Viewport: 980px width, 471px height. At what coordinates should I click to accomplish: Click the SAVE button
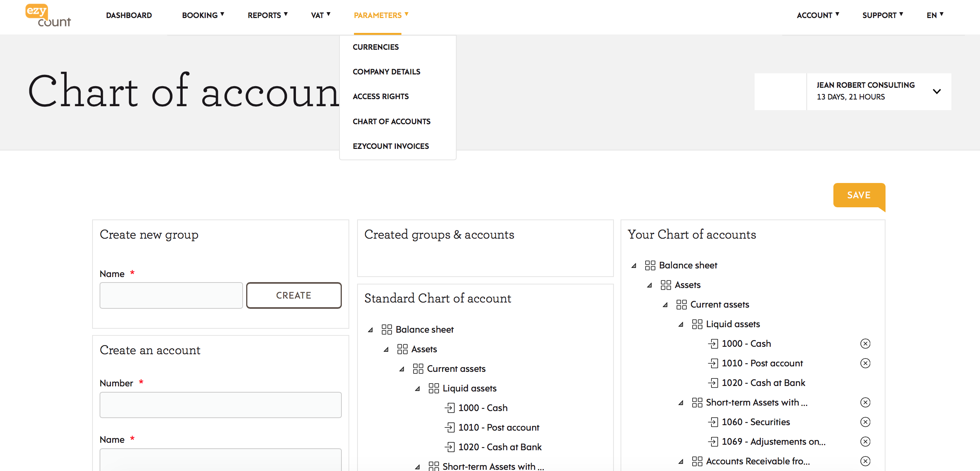click(x=858, y=195)
